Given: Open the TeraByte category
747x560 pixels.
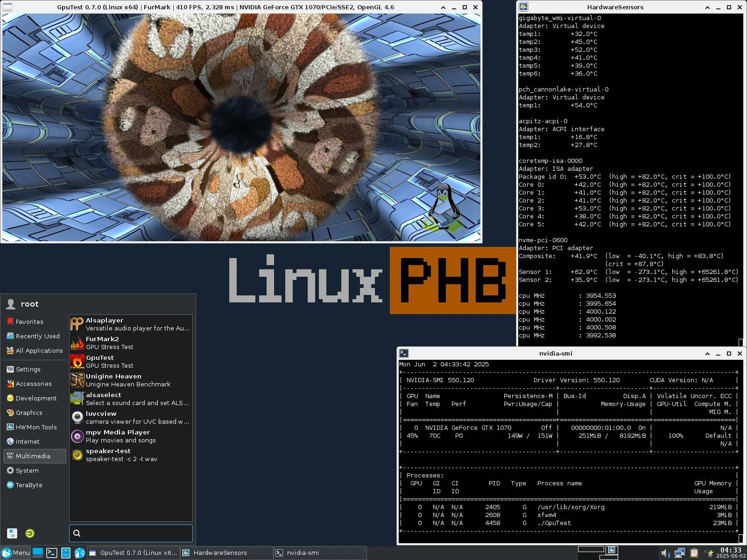Looking at the screenshot, I should tap(35, 485).
